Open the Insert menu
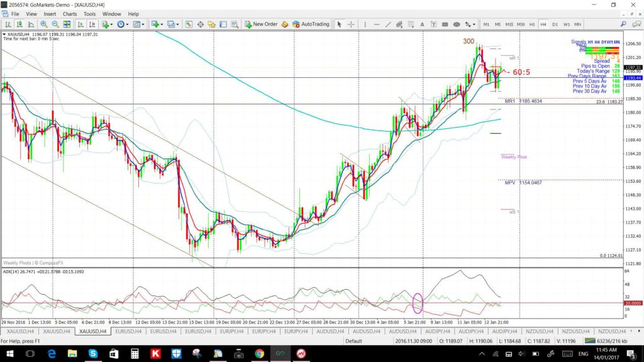 click(50, 14)
